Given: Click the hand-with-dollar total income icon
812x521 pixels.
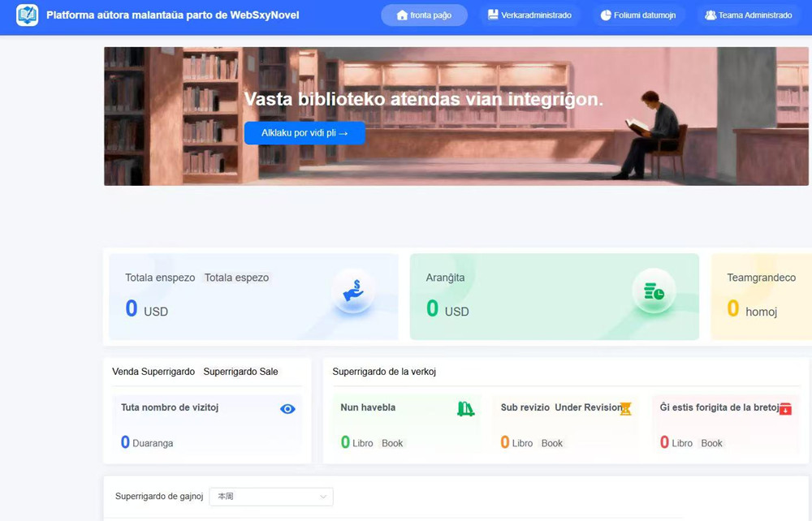Looking at the screenshot, I should [x=353, y=291].
